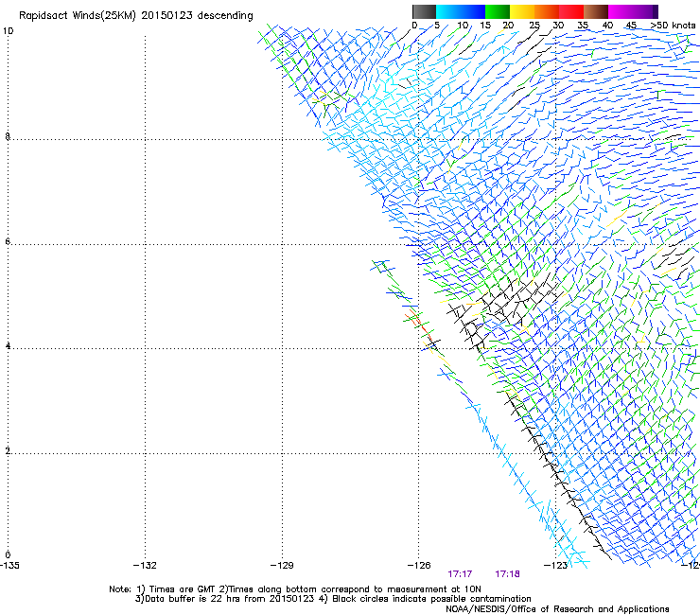The height and width of the screenshot is (615, 700).
Task: Click the brown 35-40 knots legend segment
Action: (x=596, y=11)
